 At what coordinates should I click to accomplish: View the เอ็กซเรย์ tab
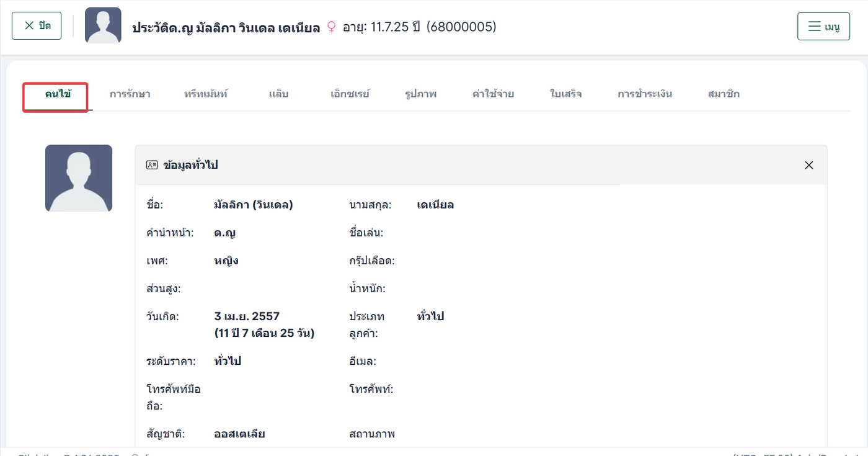(350, 94)
